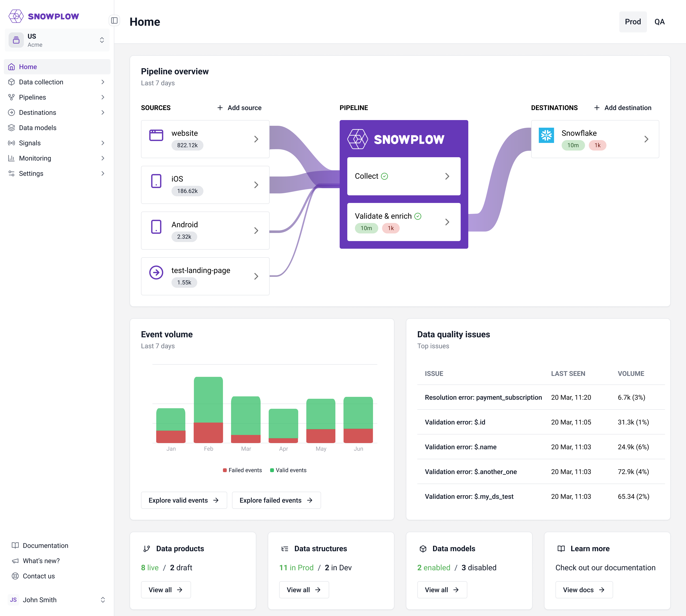This screenshot has height=616, width=686.
Task: Toggle Valid events legend green swatch
Action: pyautogui.click(x=272, y=470)
